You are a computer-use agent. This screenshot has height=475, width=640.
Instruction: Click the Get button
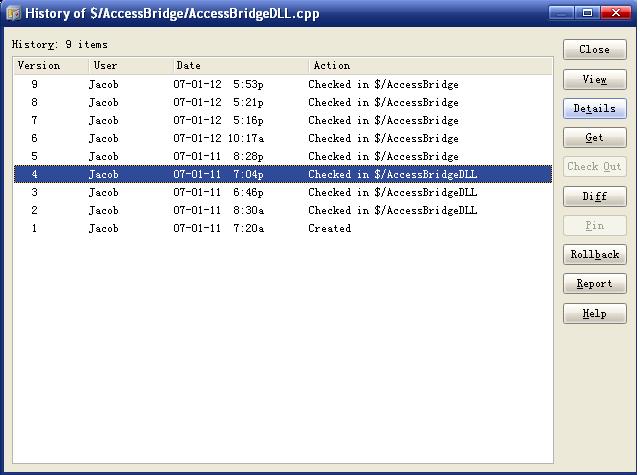coord(594,138)
